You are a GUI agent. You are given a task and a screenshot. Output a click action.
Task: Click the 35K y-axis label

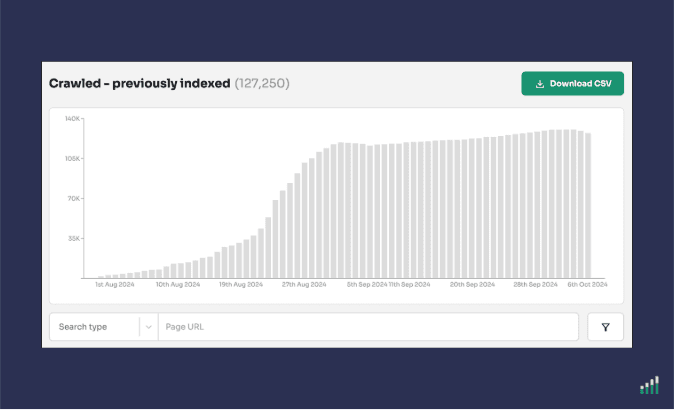[x=74, y=239]
